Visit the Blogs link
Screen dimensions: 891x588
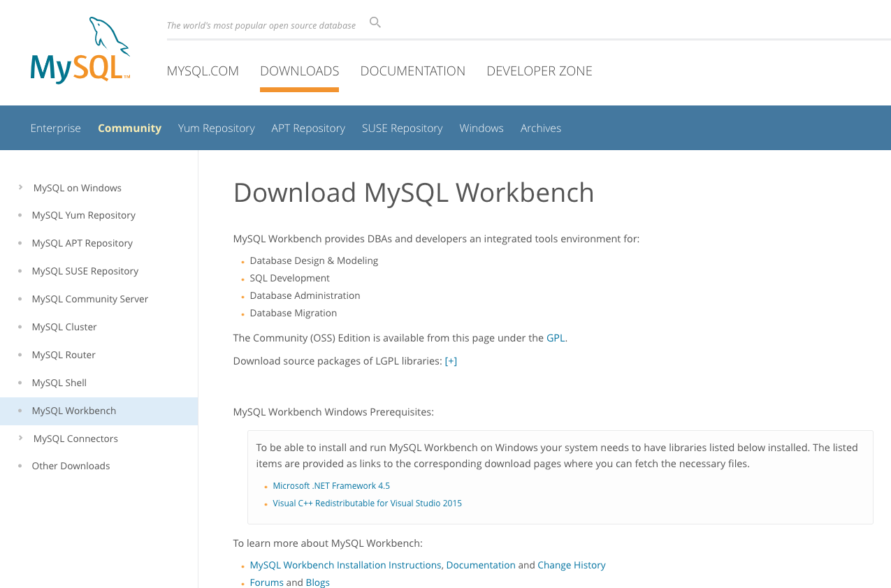tap(318, 582)
